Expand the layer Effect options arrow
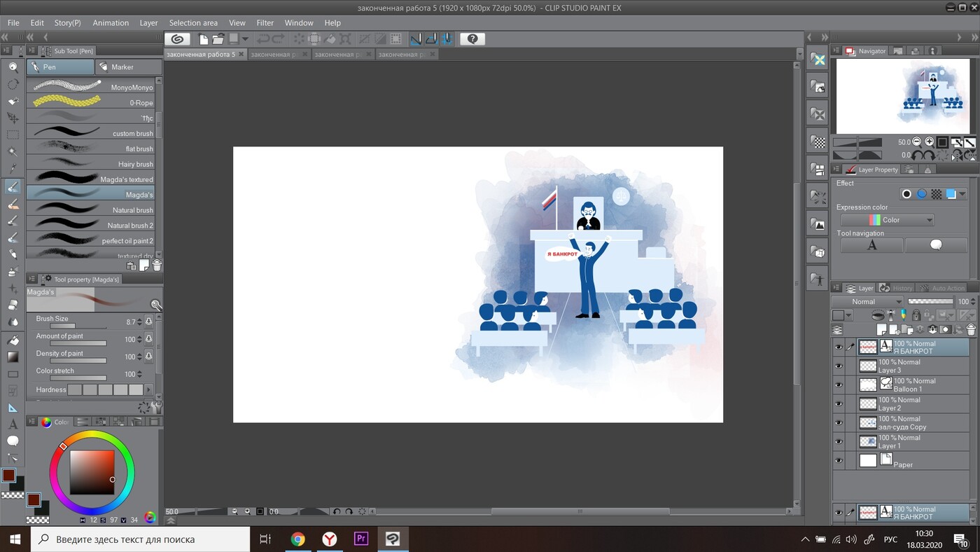 click(x=962, y=194)
